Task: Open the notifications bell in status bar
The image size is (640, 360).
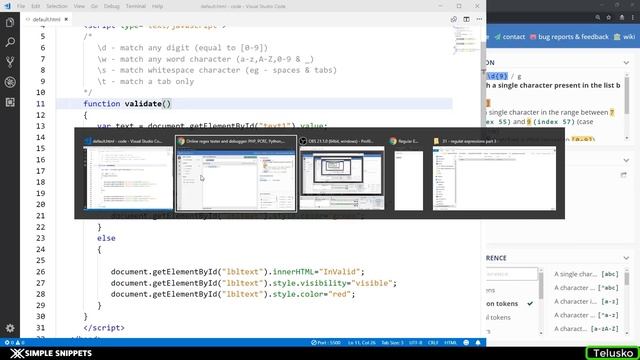Action: pos(478,342)
